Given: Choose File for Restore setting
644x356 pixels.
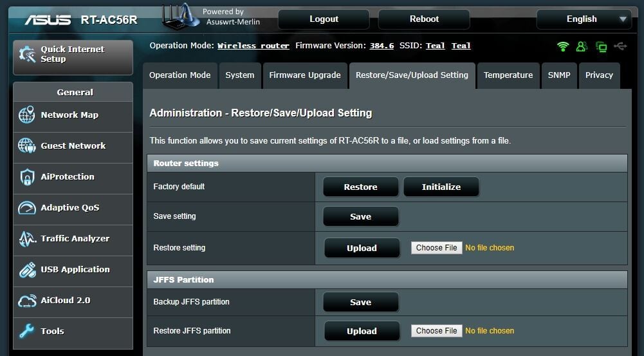Looking at the screenshot, I should point(437,247).
